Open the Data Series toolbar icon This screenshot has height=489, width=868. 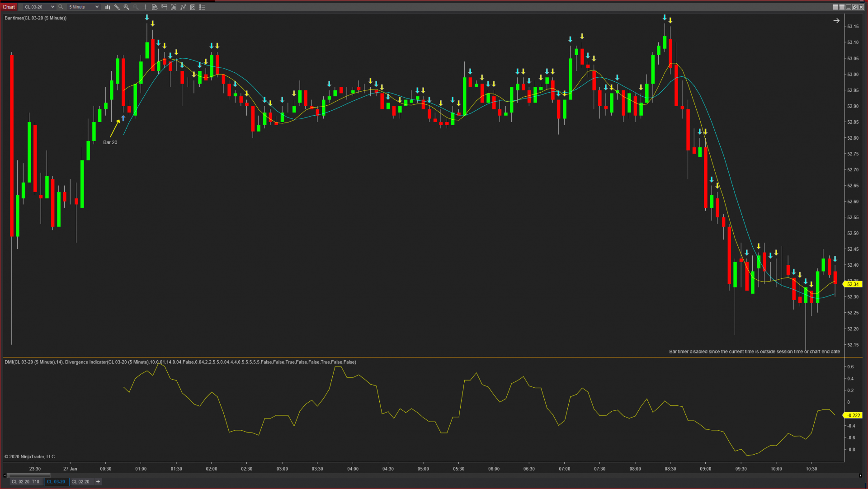pos(174,7)
